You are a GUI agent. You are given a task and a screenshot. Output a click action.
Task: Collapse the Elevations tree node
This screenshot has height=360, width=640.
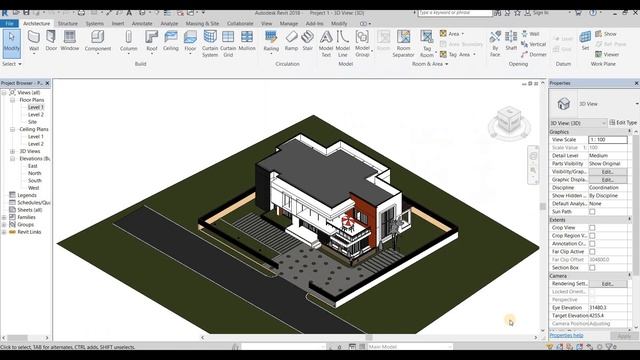13,159
